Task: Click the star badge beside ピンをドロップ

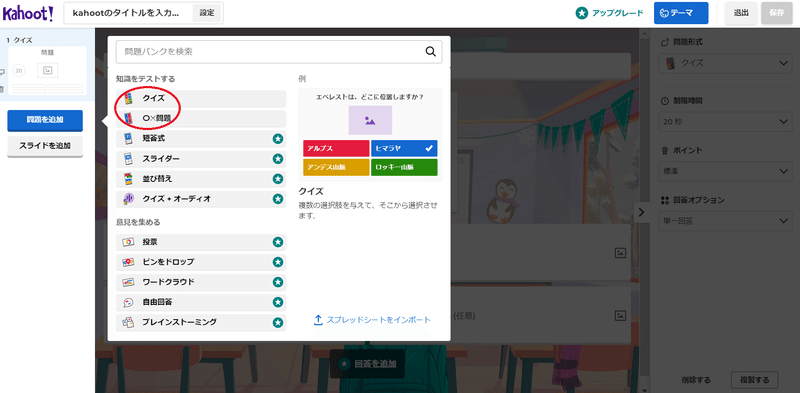Action: click(278, 262)
